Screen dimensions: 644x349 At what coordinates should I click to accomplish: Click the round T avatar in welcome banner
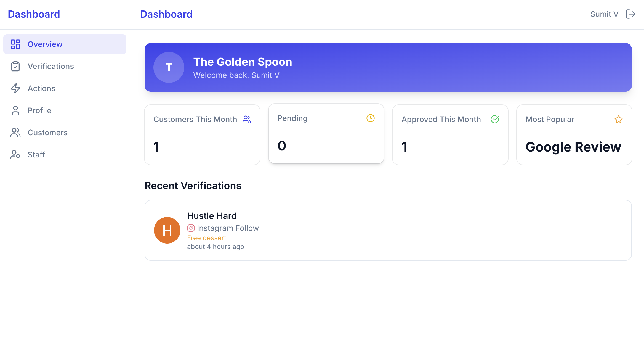coord(169,67)
